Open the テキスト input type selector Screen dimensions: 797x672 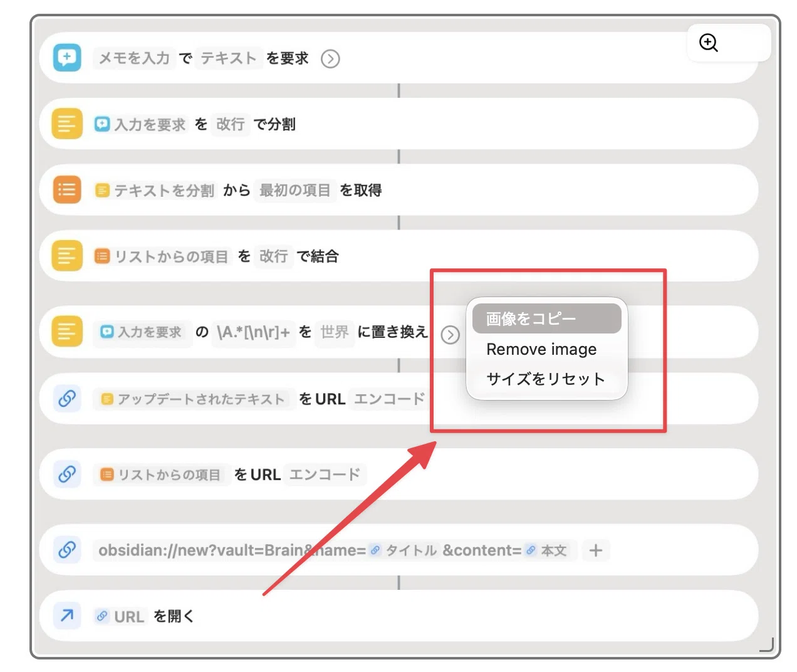[x=229, y=58]
